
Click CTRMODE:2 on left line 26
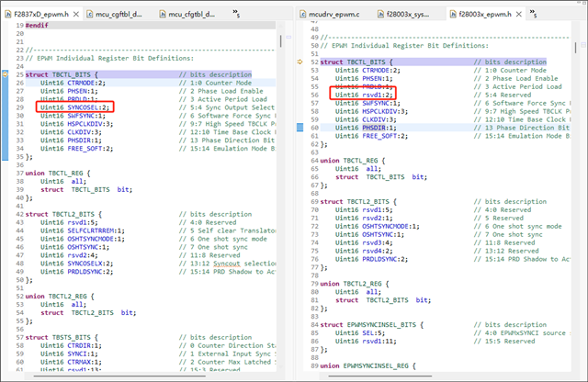coord(86,83)
